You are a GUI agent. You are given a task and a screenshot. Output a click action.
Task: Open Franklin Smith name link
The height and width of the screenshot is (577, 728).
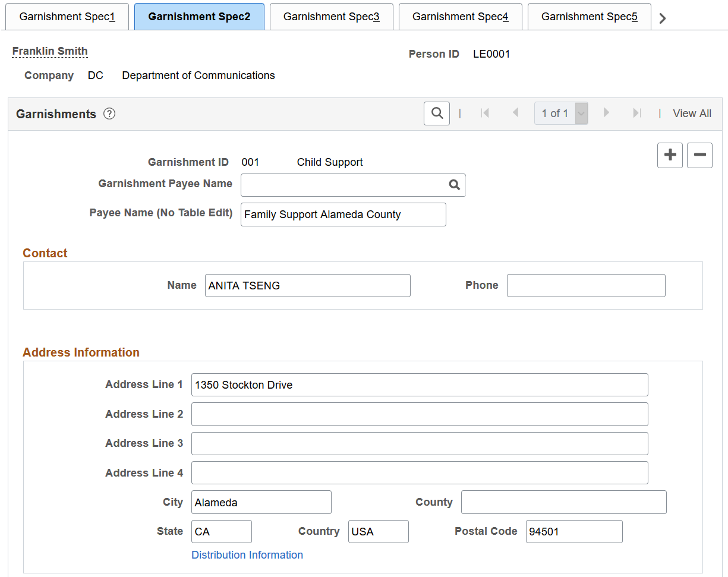[x=50, y=51]
